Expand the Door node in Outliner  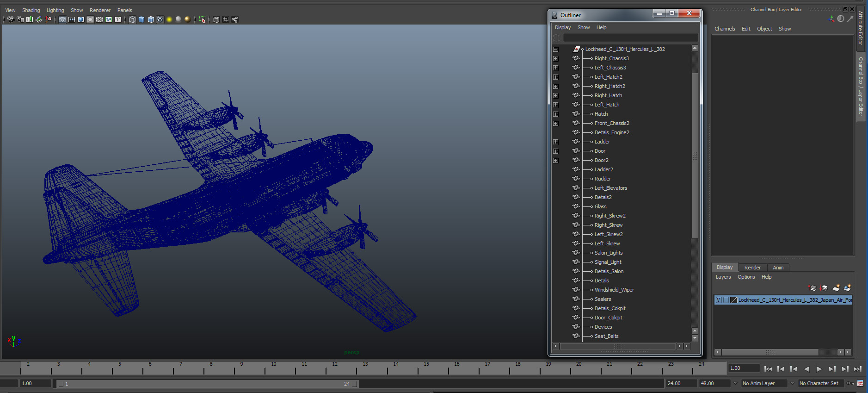pos(555,151)
